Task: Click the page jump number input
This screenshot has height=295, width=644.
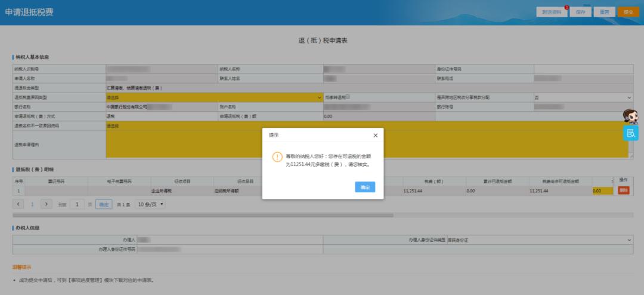Action: tap(77, 204)
